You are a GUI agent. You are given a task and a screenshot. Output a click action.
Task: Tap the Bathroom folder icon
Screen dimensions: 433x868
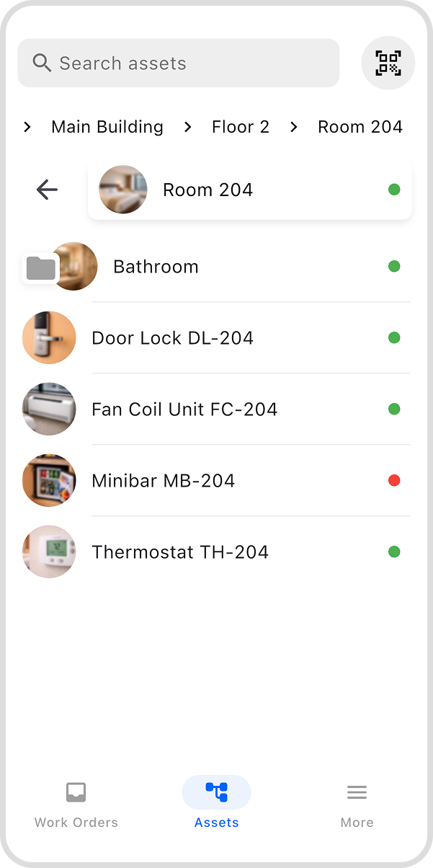click(x=41, y=268)
